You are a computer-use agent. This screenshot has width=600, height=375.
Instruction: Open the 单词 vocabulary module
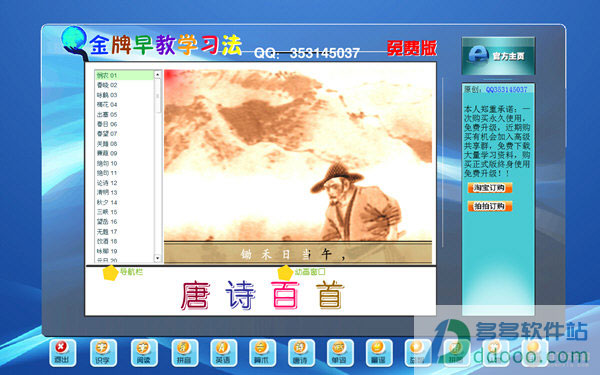(340, 353)
